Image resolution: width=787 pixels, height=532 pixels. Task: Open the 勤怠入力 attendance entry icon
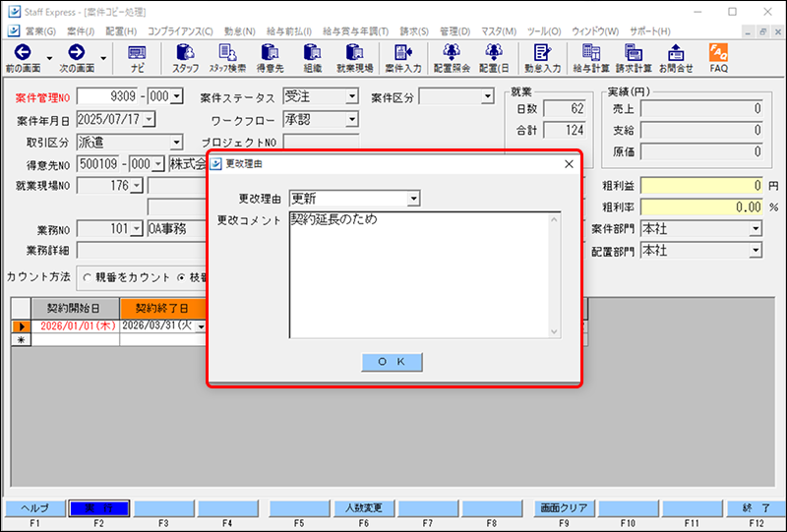pyautogui.click(x=542, y=52)
